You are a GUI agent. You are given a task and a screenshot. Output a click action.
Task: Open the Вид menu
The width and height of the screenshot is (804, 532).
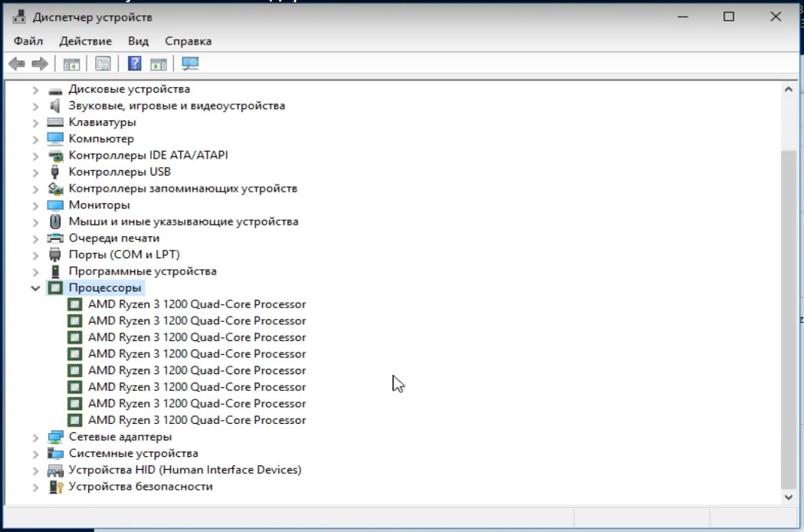pos(139,41)
